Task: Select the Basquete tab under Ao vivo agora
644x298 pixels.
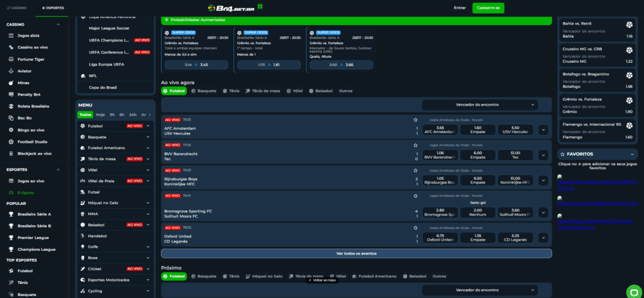Action: pyautogui.click(x=203, y=91)
